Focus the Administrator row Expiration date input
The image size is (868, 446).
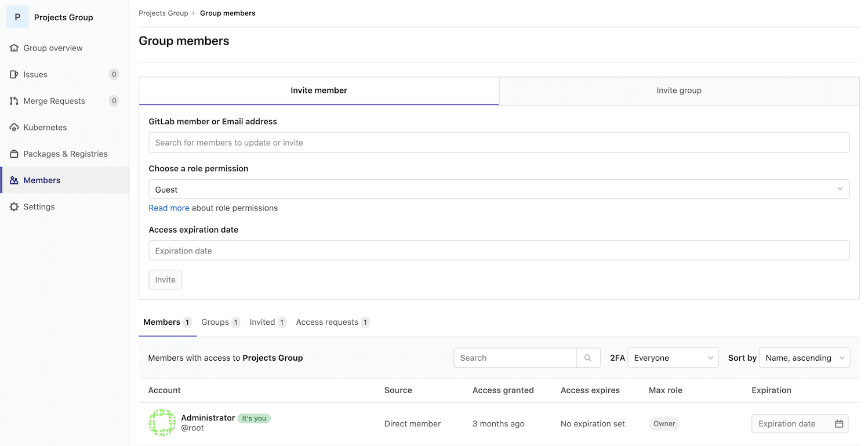pos(800,424)
